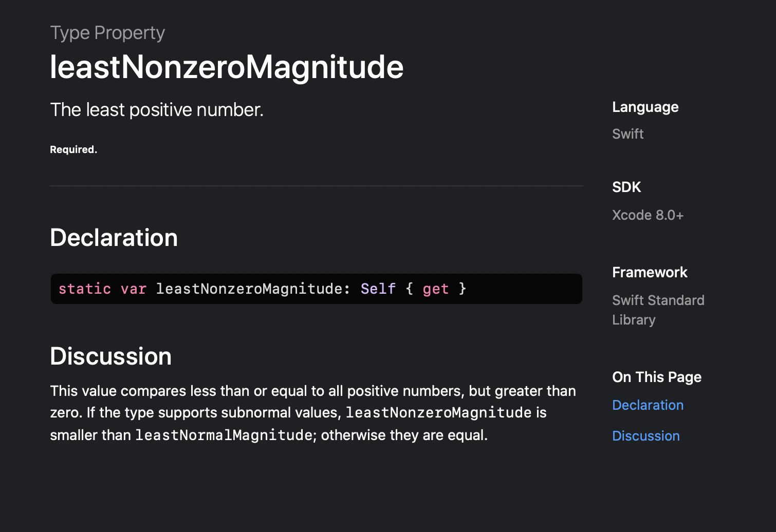Click leastNormalMagnitude in the discussion text

224,435
